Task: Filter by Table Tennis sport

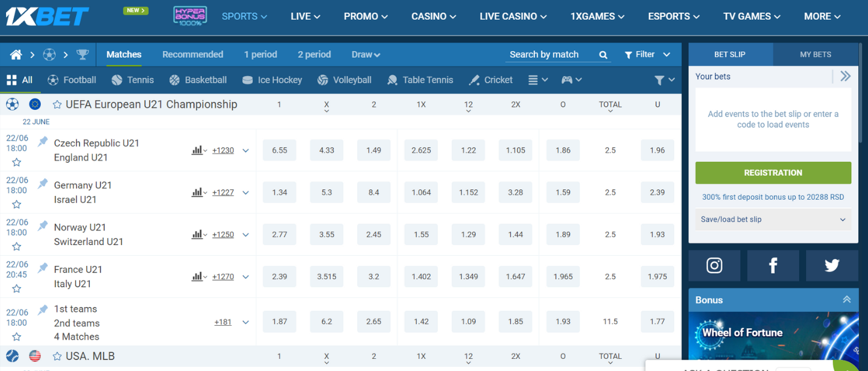Action: [420, 80]
